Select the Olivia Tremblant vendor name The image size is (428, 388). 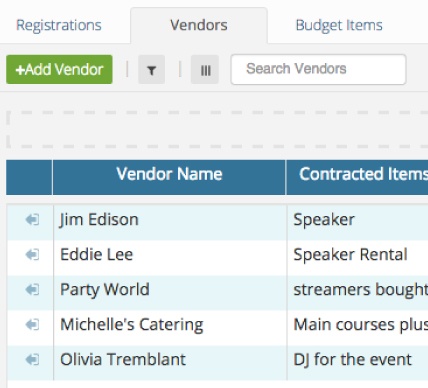coord(123,359)
